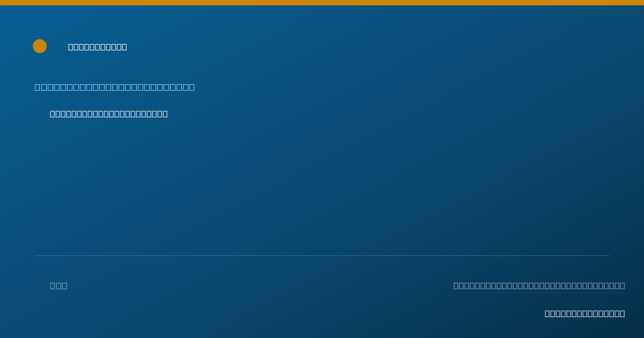Click the first character of the white subtitle

(x=53, y=114)
